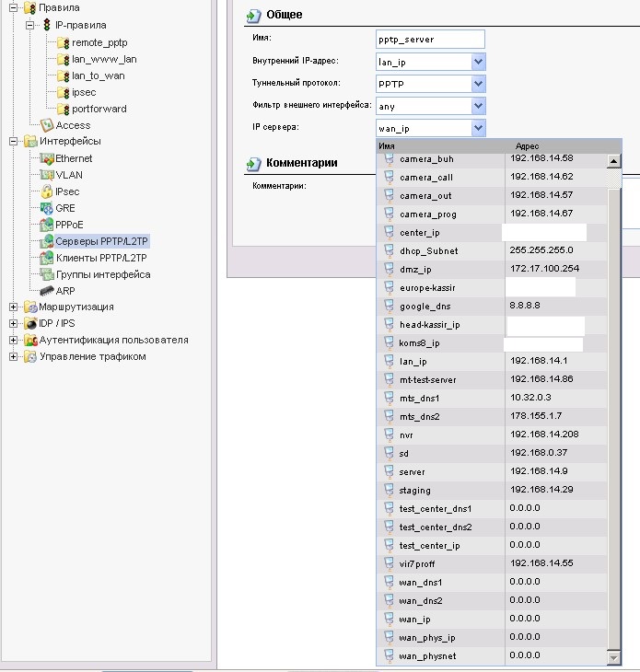Click the ARP icon in the sidebar
This screenshot has width=640, height=672.
pos(47,291)
